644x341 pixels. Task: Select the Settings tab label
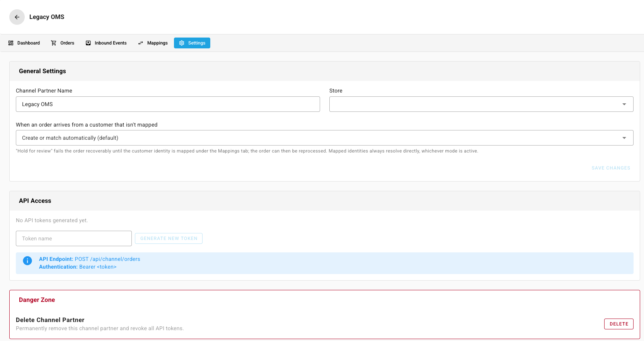[197, 43]
